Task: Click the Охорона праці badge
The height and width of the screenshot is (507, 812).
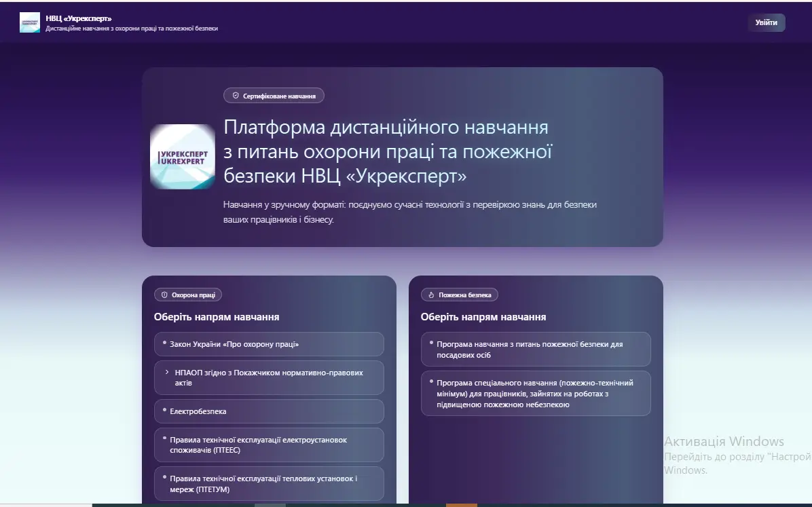Action: coord(188,295)
